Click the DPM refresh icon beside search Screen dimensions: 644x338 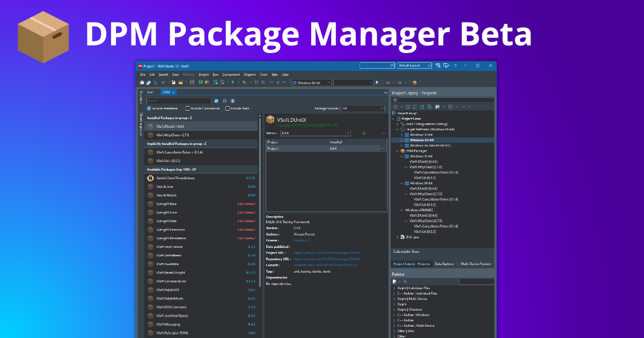(x=216, y=101)
